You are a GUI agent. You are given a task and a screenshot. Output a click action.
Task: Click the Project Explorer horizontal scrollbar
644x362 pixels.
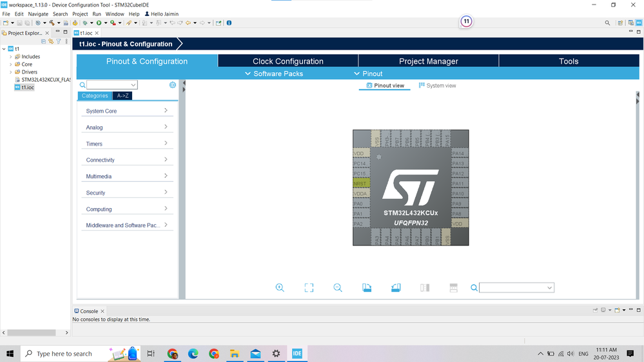[31, 332]
